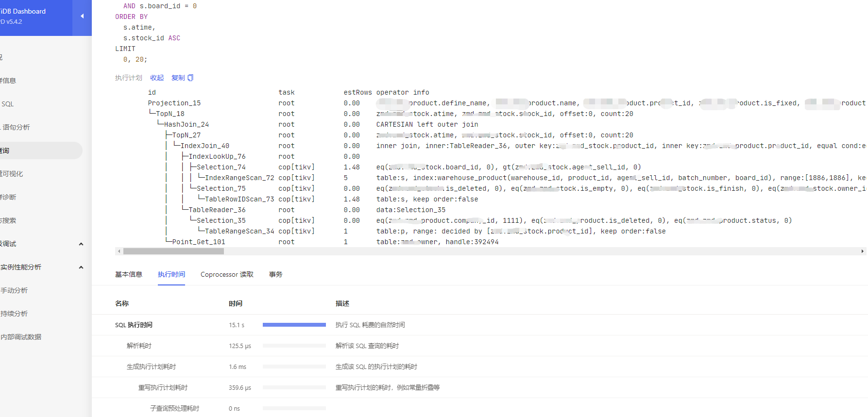Open 实例性能分析 sidebar menu

click(x=21, y=267)
